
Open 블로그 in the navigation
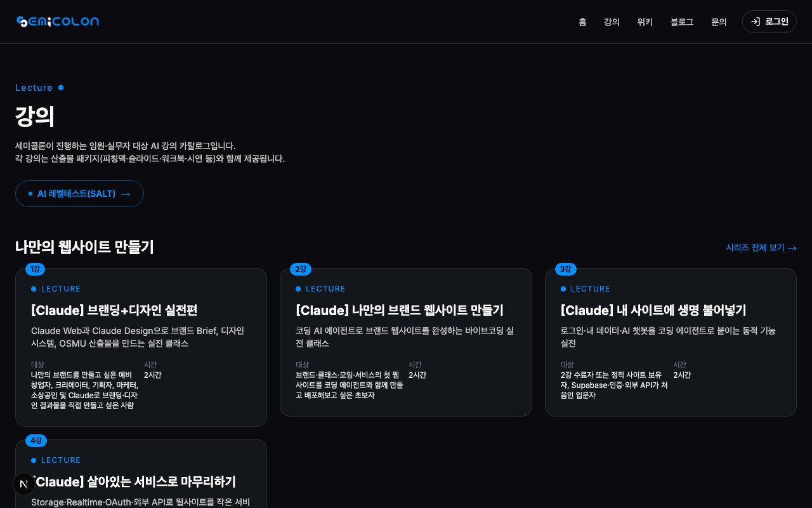(x=682, y=22)
